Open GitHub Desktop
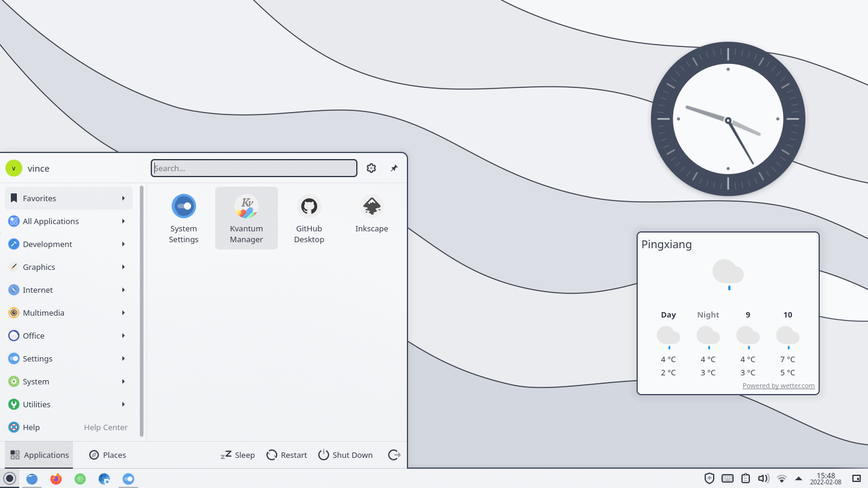This screenshot has width=868, height=488. tap(309, 218)
